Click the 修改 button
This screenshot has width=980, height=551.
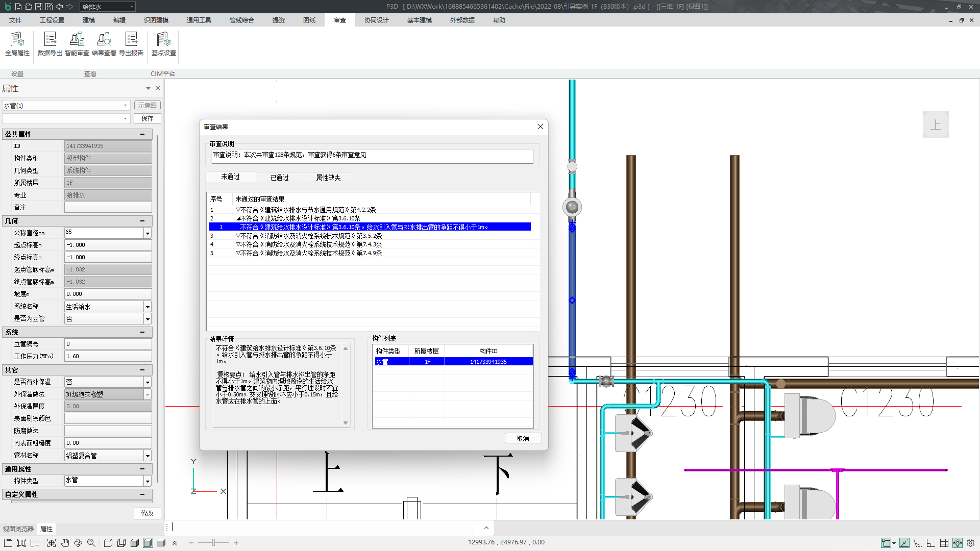click(x=148, y=513)
